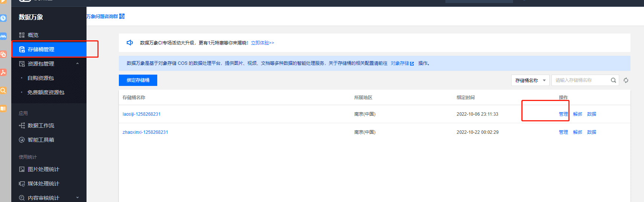Click the orange search icon in left strip
644x202 pixels.
[x=3, y=90]
